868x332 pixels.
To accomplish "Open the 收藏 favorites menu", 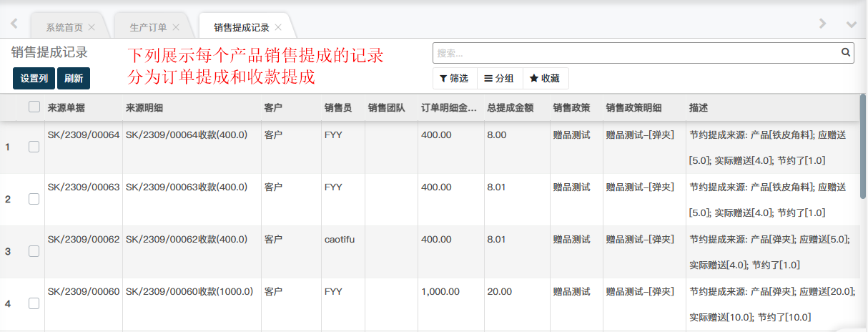I will [x=545, y=79].
